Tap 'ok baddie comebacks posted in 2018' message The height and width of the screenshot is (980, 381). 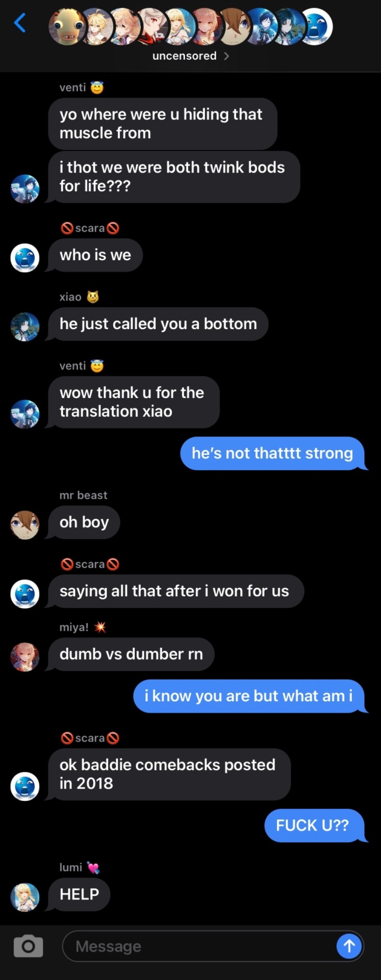point(169,774)
